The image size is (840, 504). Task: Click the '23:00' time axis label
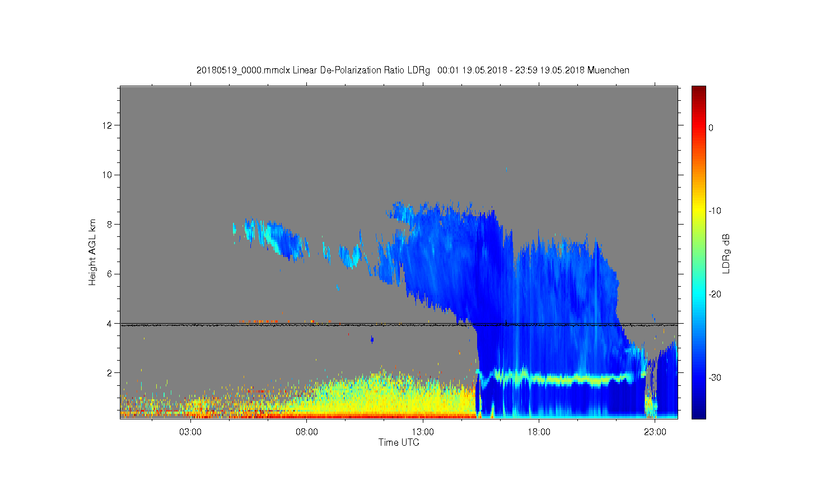point(655,432)
